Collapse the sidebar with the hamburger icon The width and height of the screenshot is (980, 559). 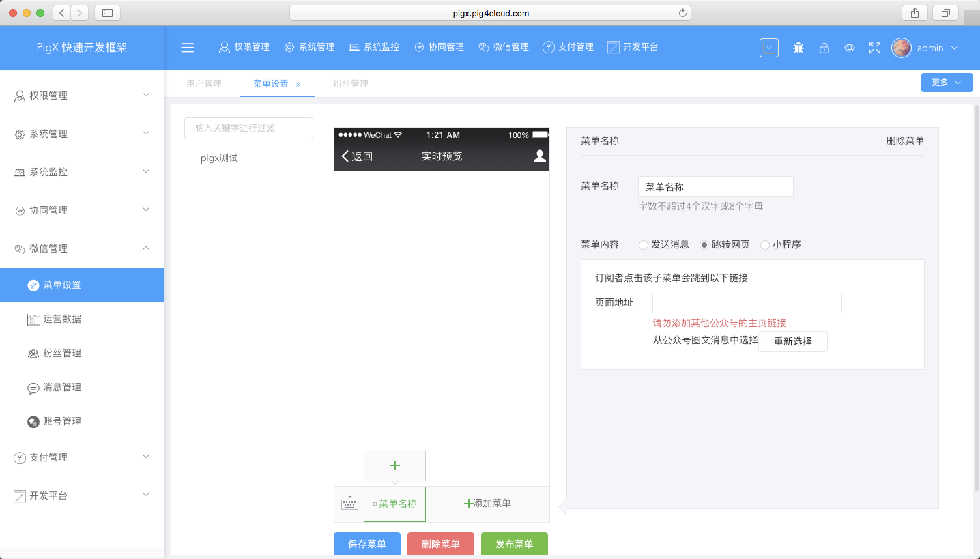pyautogui.click(x=188, y=48)
